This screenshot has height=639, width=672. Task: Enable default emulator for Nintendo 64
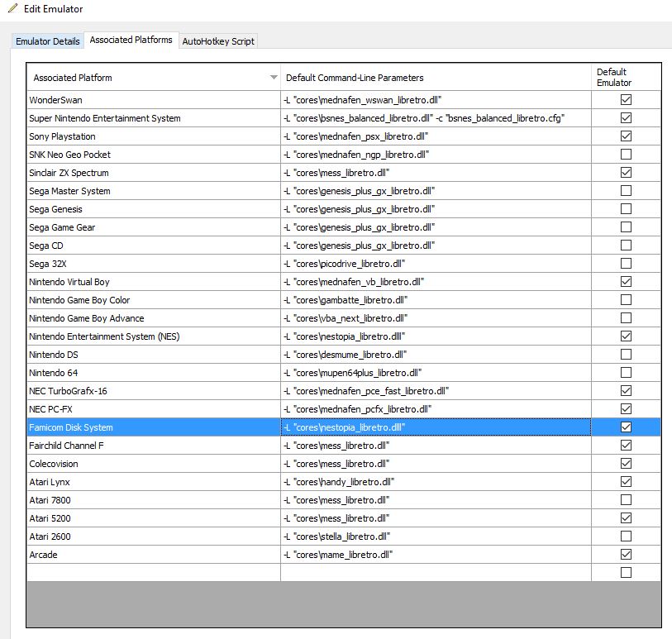(627, 373)
